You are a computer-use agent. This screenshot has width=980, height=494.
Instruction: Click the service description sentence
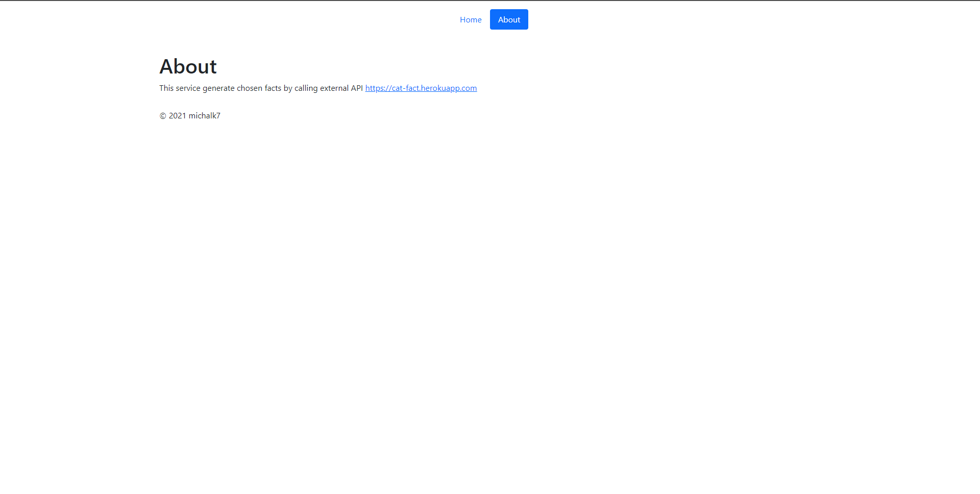point(260,88)
